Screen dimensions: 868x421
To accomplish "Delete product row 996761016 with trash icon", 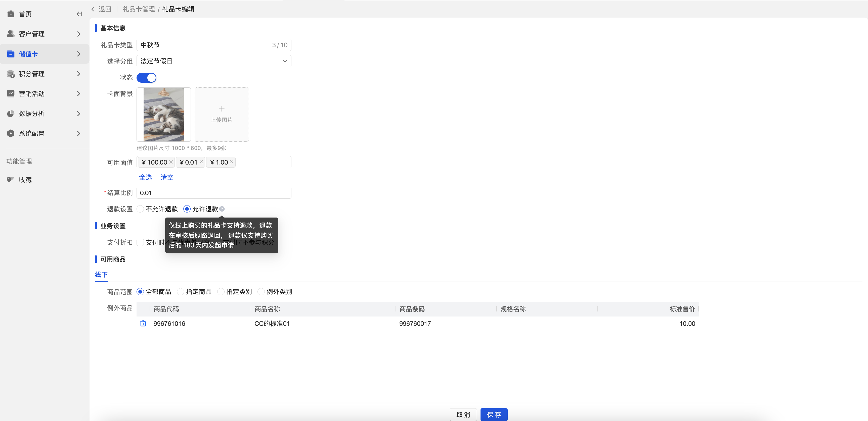I will (143, 323).
